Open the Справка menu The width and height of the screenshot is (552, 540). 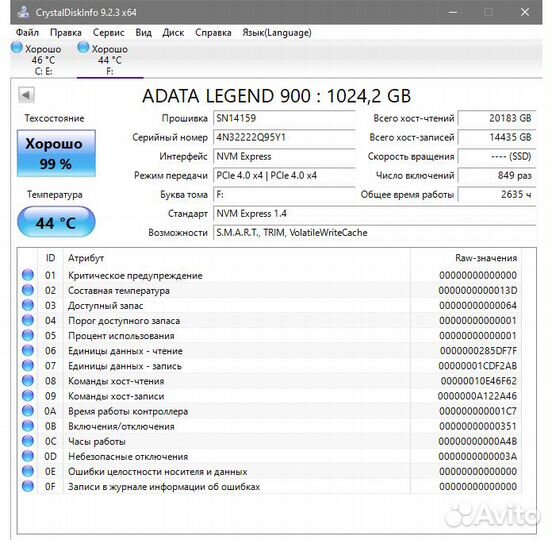213,33
